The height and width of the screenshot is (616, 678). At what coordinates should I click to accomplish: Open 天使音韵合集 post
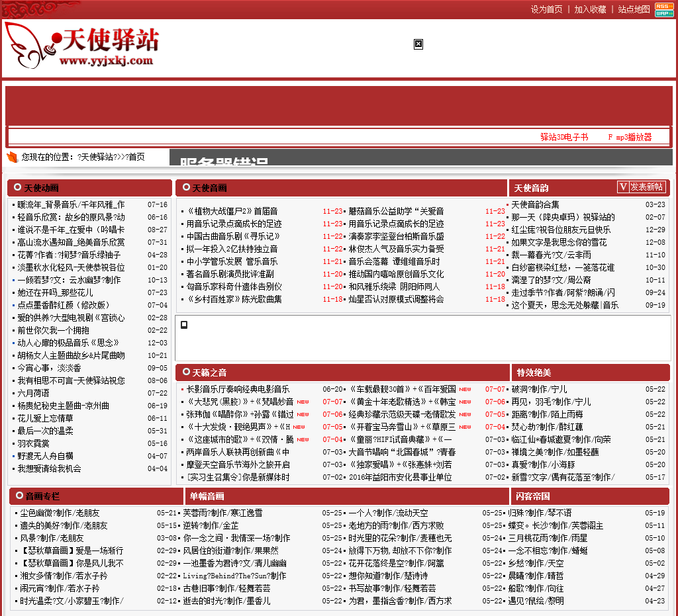535,204
